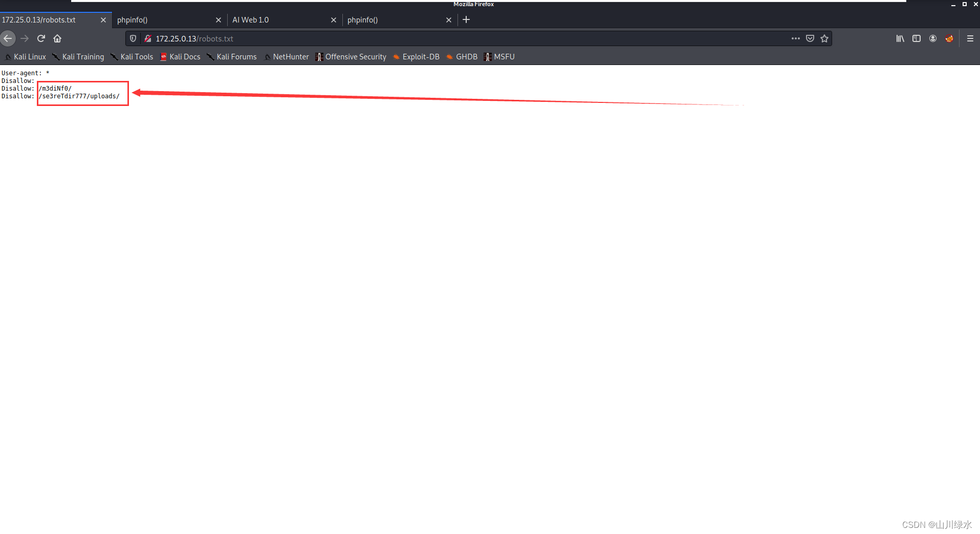This screenshot has height=534, width=980.
Task: Open the Firefox hamburger menu
Action: (x=970, y=38)
